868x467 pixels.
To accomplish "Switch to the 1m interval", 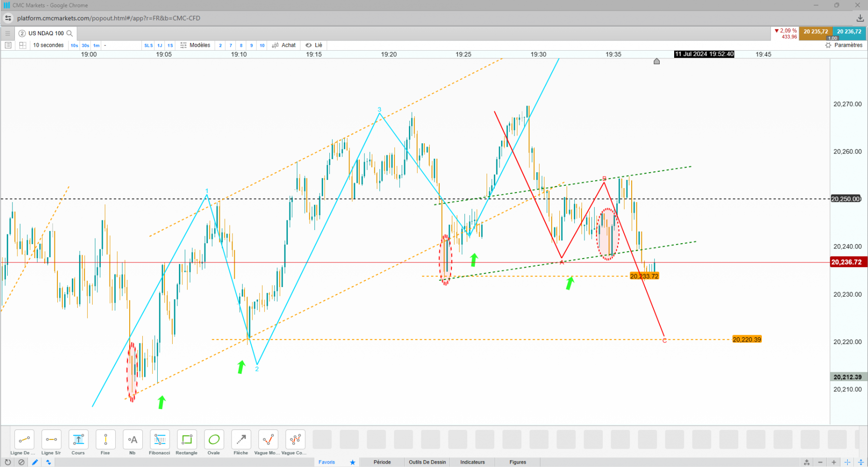I will click(x=96, y=45).
